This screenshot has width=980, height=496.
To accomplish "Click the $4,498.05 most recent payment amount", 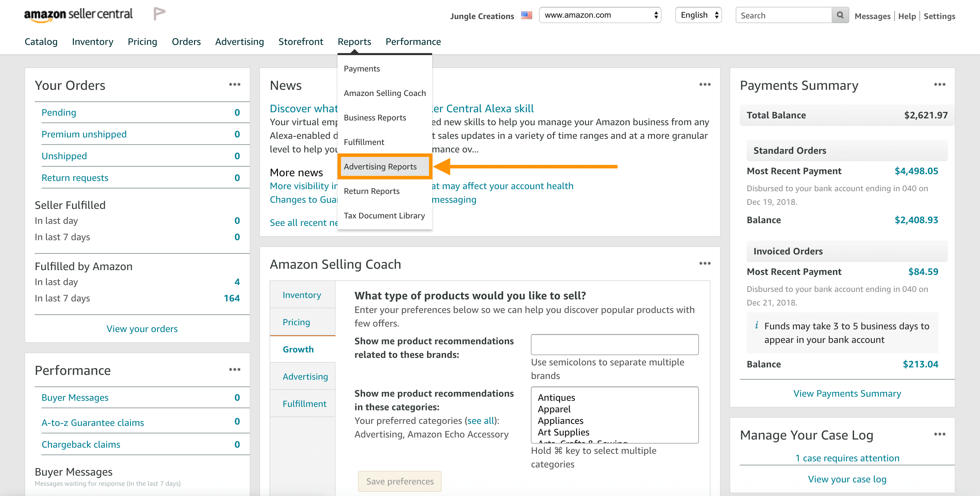I will click(x=916, y=171).
